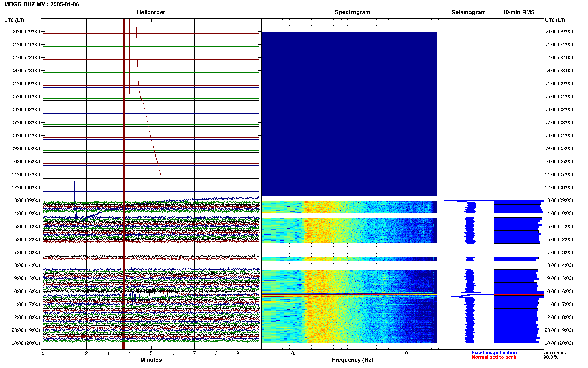Screen dimensions: 588x368
Task: Click left time label '04:00 (00:00)'
Action: pos(26,83)
